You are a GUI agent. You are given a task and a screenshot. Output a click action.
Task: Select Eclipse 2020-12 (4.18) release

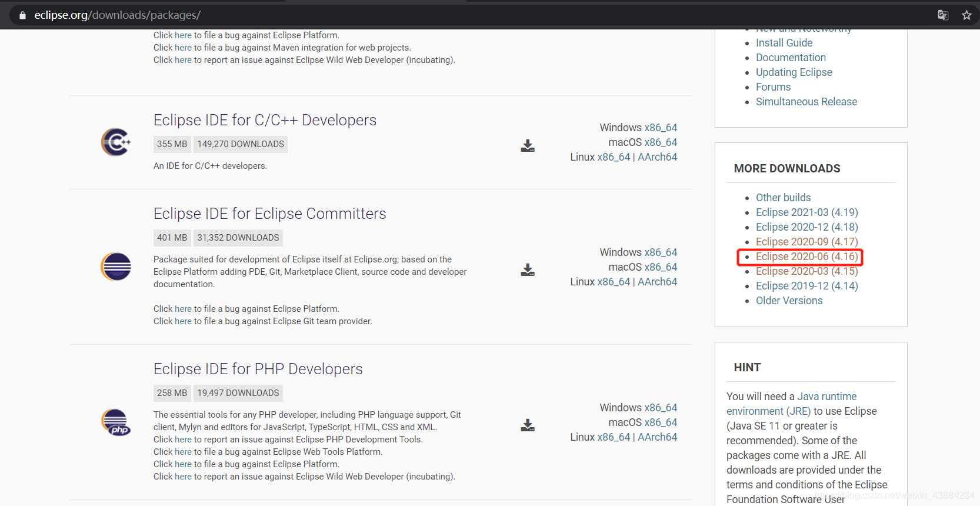pos(806,227)
